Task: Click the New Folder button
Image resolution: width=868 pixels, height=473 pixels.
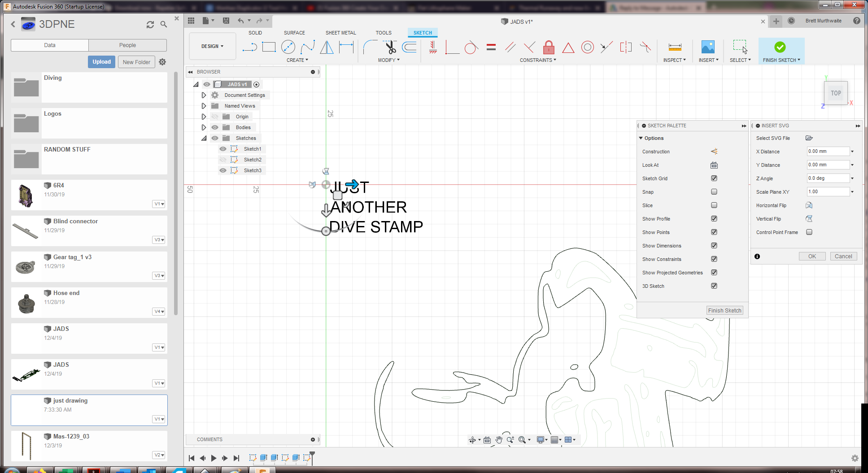Action: tap(136, 62)
